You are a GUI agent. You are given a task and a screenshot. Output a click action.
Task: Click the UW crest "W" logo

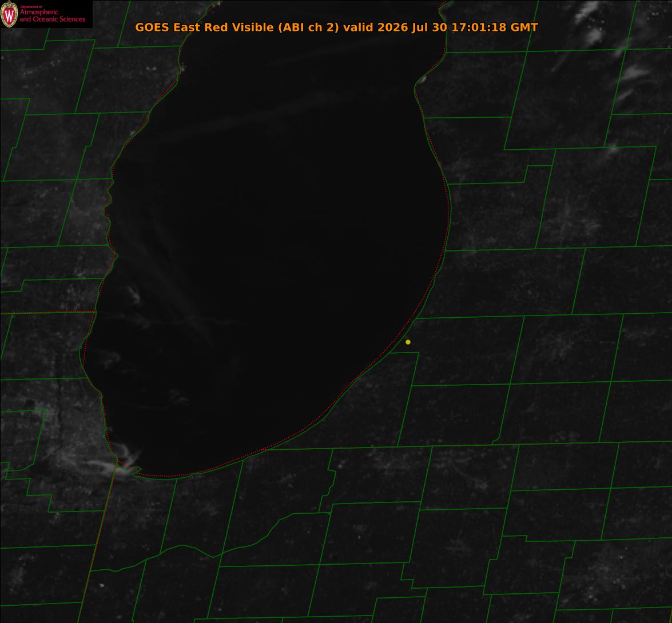tap(9, 14)
